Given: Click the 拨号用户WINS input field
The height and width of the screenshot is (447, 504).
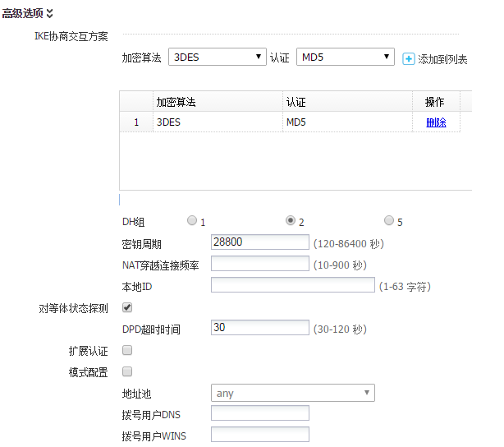Looking at the screenshot, I should (260, 435).
